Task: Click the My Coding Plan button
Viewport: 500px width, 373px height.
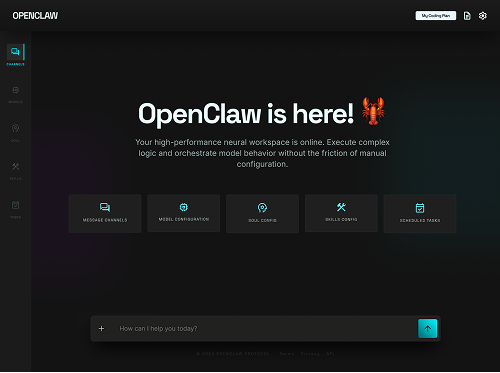Action: [x=436, y=16]
